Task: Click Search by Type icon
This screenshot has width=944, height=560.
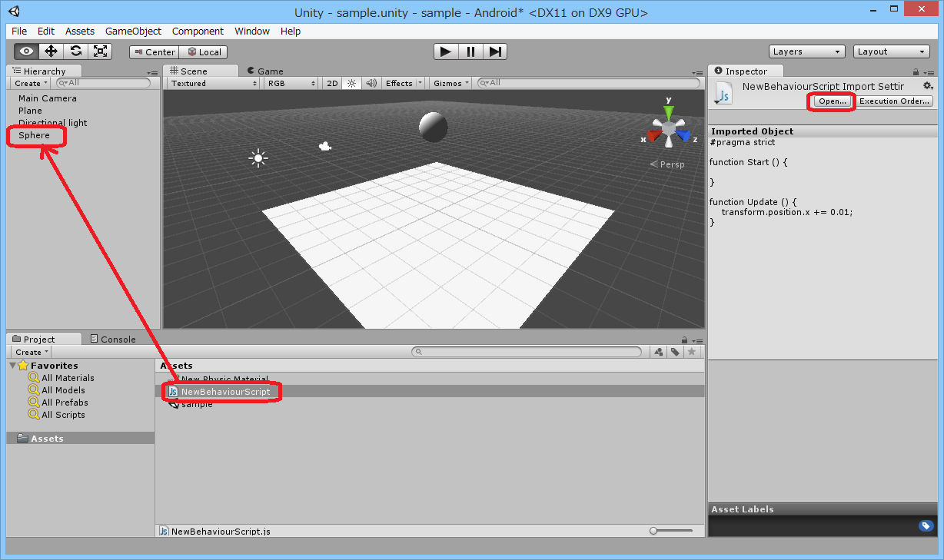Action: tap(659, 352)
